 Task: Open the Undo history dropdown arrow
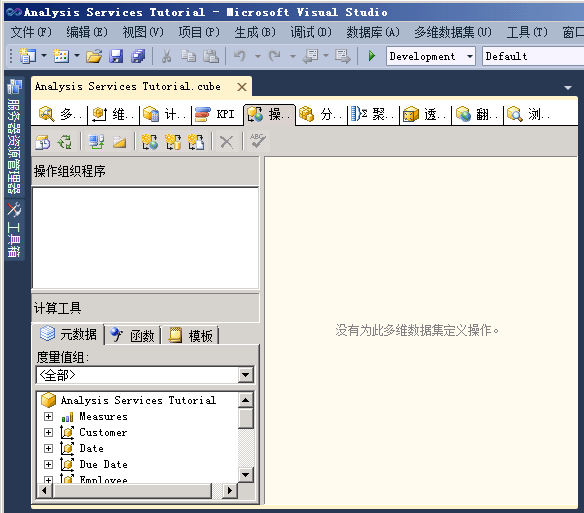pyautogui.click(x=257, y=56)
